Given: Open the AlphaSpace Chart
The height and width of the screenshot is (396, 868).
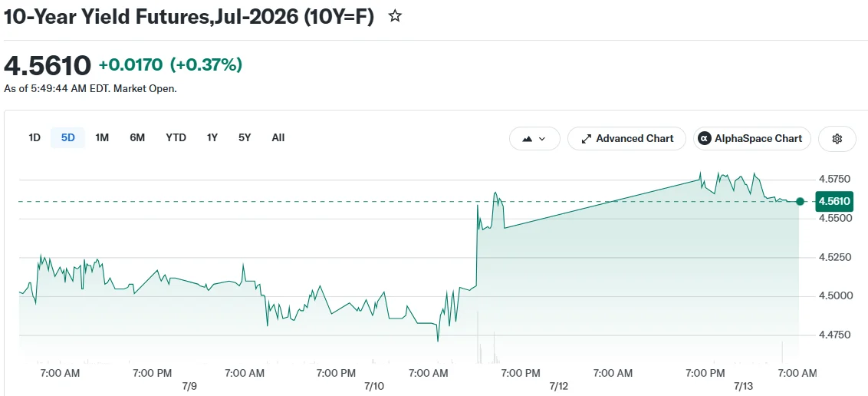Looking at the screenshot, I should pyautogui.click(x=751, y=138).
